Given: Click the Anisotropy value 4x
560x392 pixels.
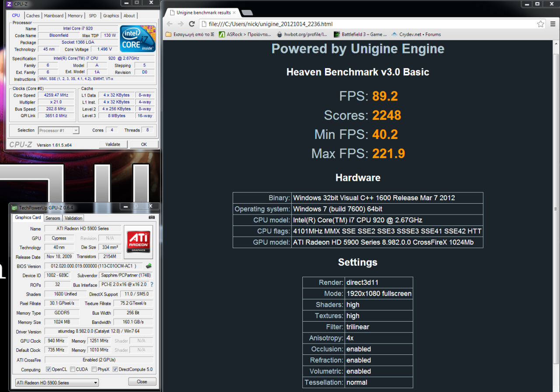Looking at the screenshot, I should (x=350, y=338).
